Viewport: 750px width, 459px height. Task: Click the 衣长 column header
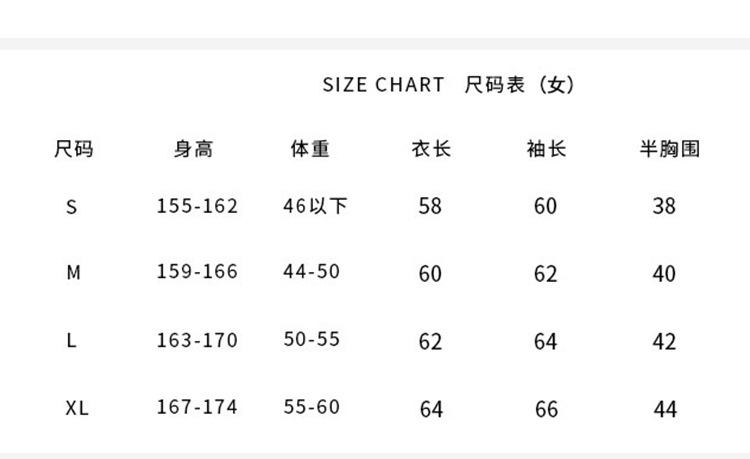pos(431,150)
